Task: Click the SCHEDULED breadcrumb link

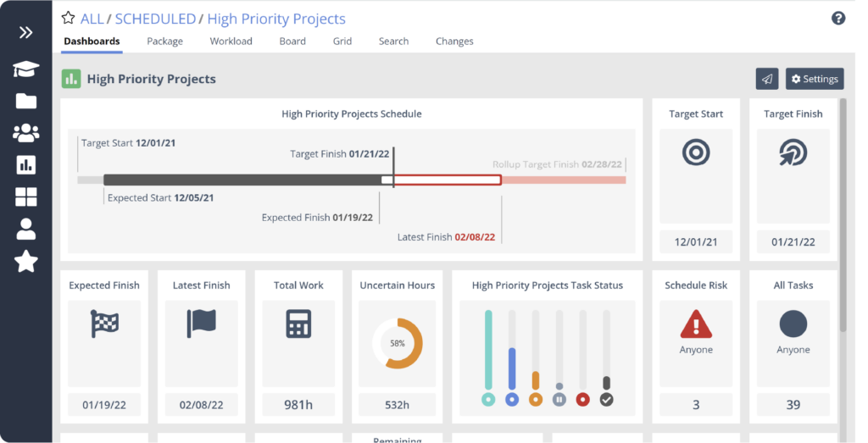Action: (155, 19)
